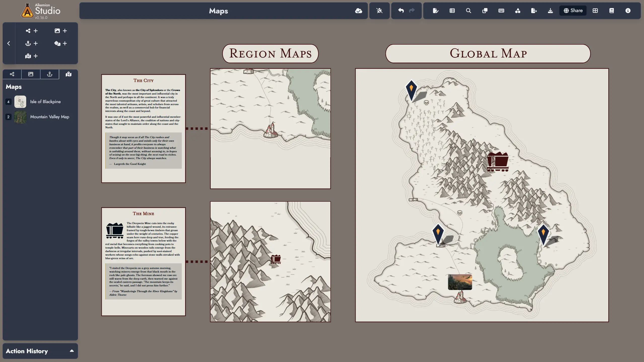Click the duplicate icon in the toolbar
The image size is (644, 362).
(484, 11)
